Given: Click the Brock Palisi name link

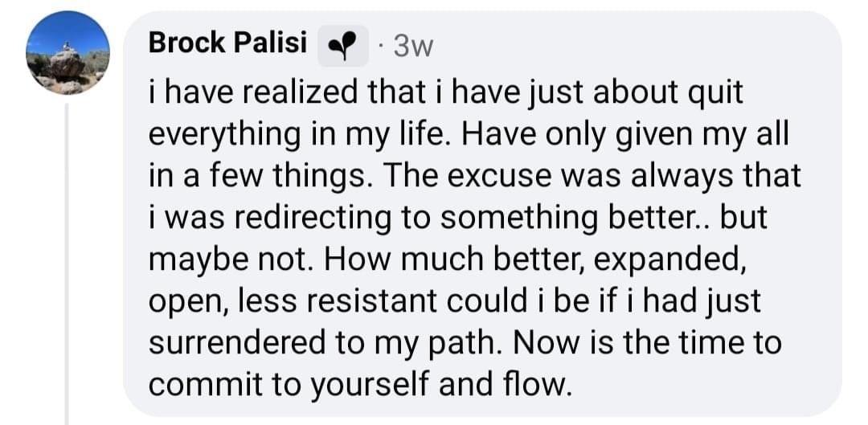Looking at the screenshot, I should tap(227, 43).
